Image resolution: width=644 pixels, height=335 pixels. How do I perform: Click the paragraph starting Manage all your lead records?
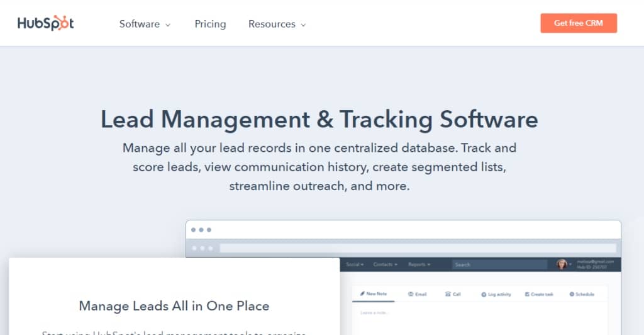click(319, 167)
